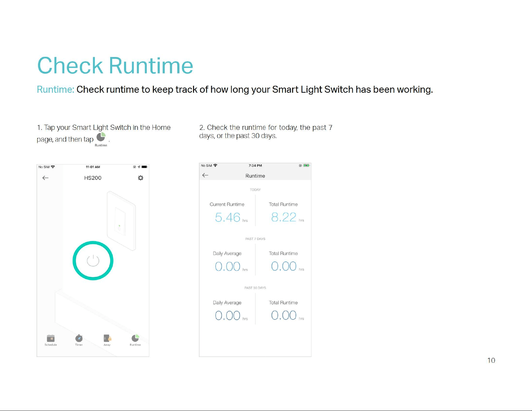This screenshot has height=411, width=532.
Task: Click the Wi-Fi status icon in Runtime screen
Action: click(215, 165)
